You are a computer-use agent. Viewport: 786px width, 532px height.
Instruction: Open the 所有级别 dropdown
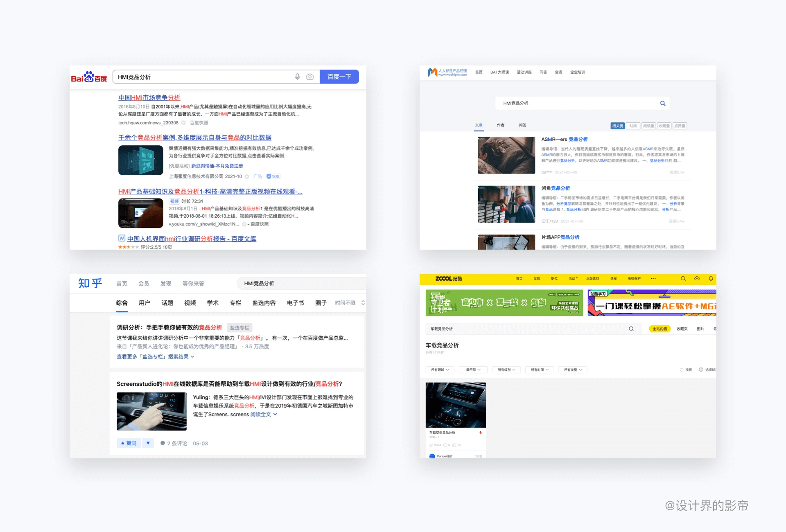point(506,370)
